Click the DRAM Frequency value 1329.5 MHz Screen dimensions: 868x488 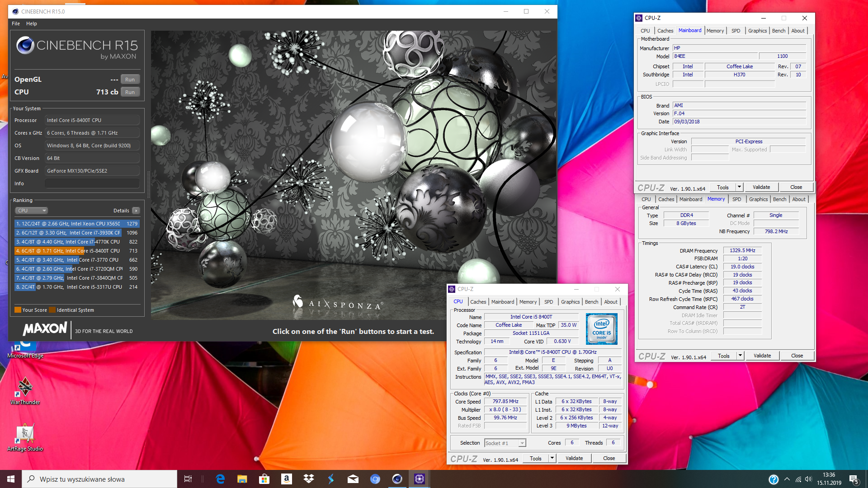click(x=742, y=250)
